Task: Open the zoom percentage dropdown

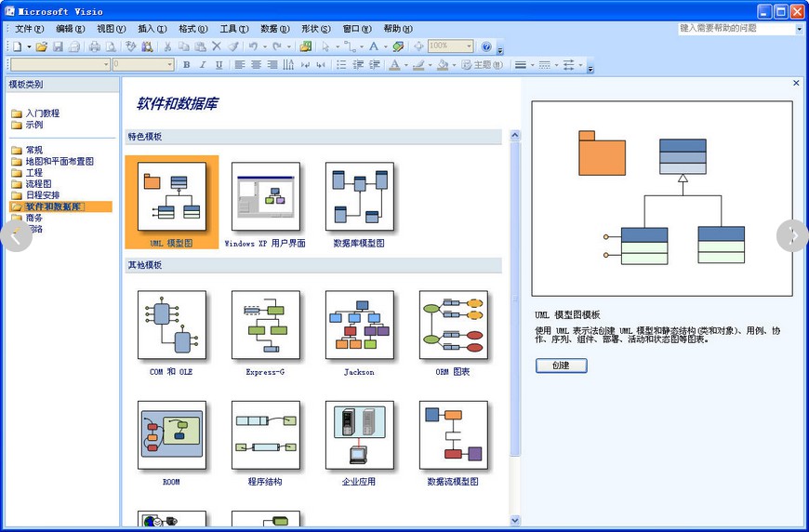Action: [x=469, y=47]
